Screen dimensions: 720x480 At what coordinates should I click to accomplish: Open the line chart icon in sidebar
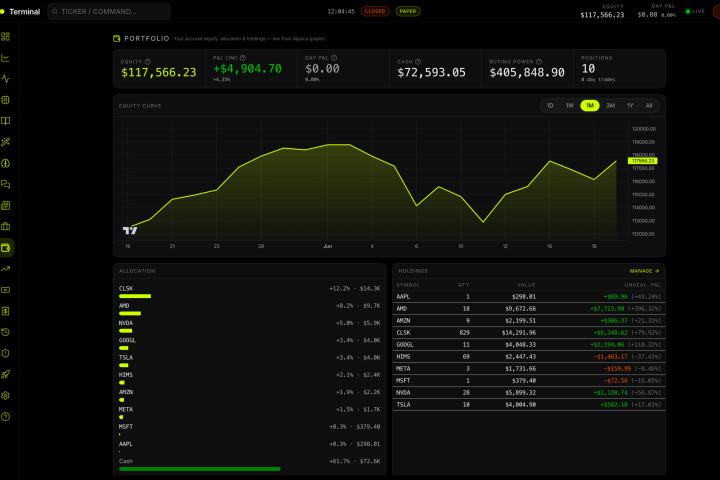point(6,58)
